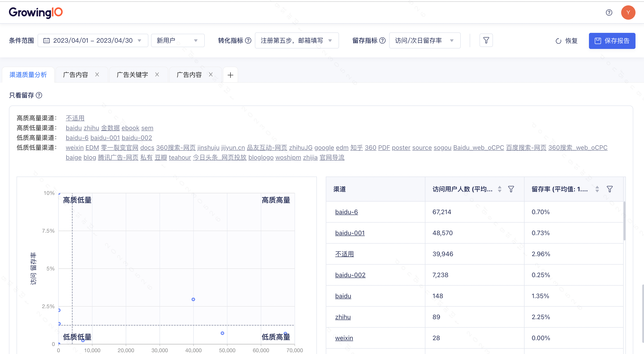This screenshot has height=354, width=644.
Task: Open baidu-6 link in table
Action: (x=346, y=212)
